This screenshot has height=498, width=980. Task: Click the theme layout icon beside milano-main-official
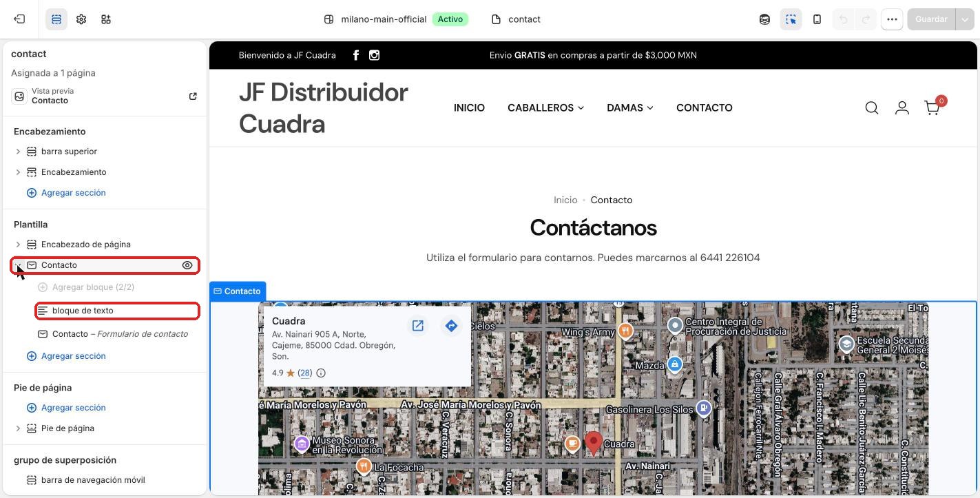coord(329,19)
